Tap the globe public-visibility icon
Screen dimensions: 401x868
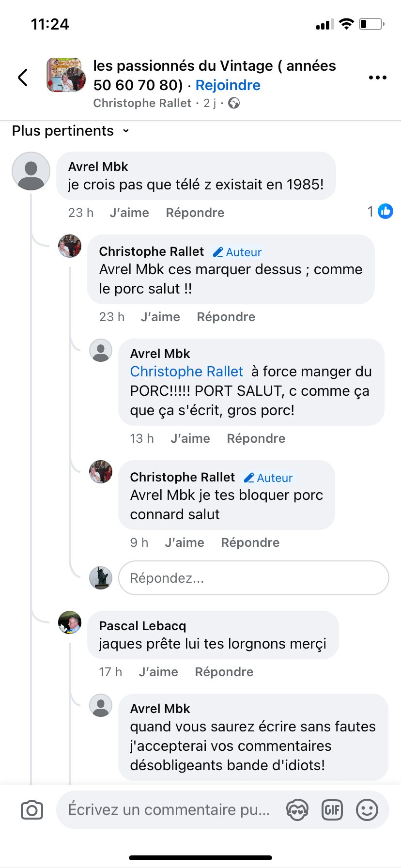[x=234, y=103]
